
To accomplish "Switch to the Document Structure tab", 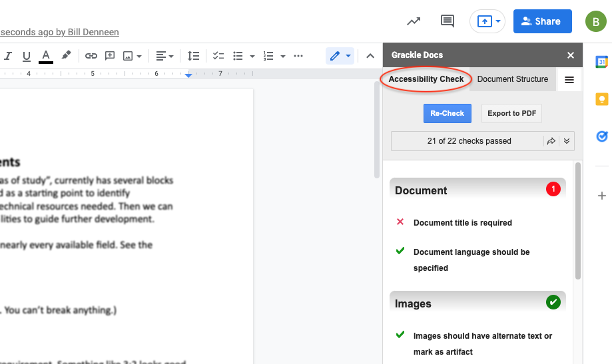I will 512,79.
